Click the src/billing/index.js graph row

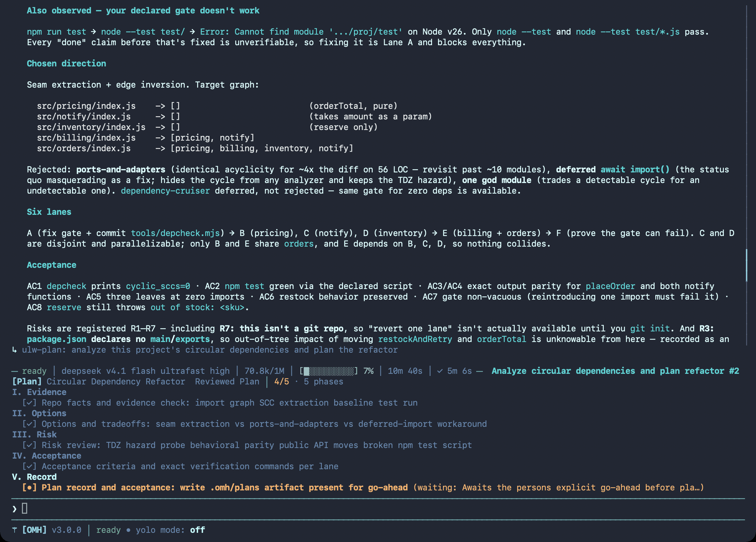point(146,138)
